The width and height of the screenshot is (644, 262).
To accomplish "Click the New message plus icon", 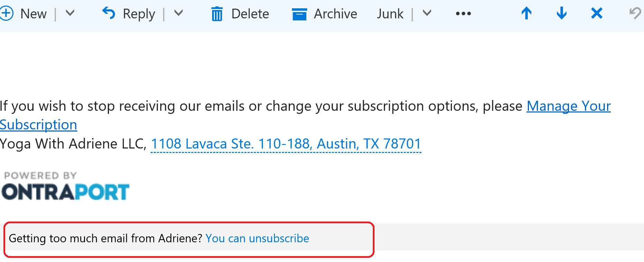I will 6,13.
